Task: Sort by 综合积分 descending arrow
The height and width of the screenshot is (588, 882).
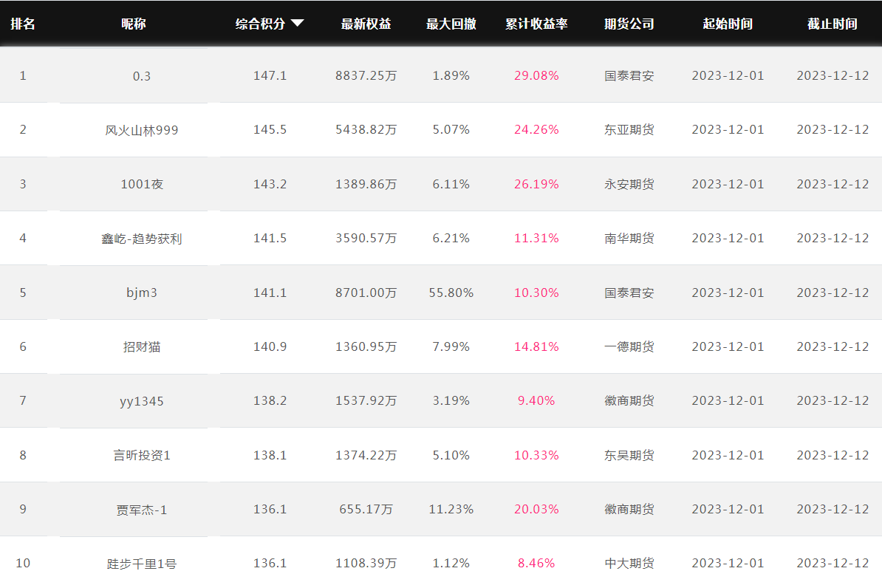Action: (298, 23)
